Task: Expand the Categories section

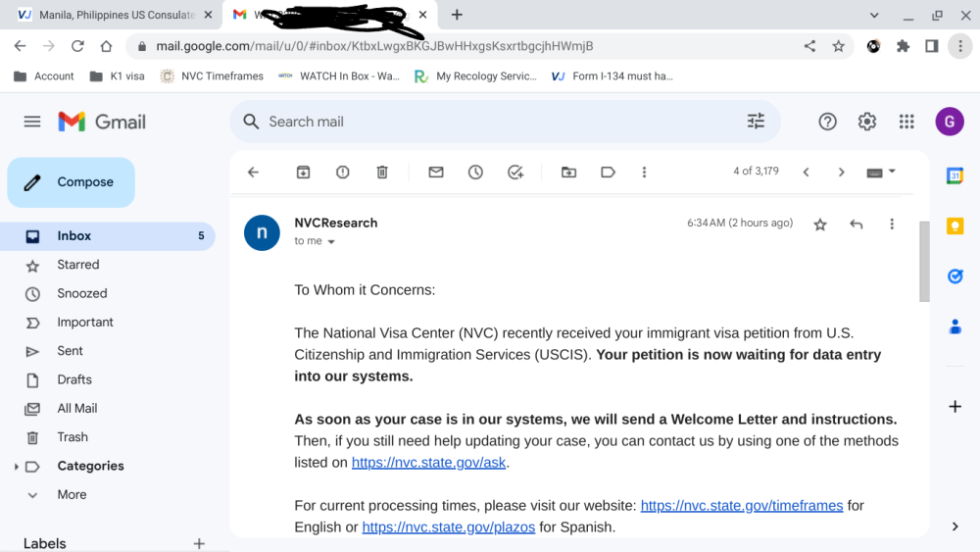Action: coord(16,467)
